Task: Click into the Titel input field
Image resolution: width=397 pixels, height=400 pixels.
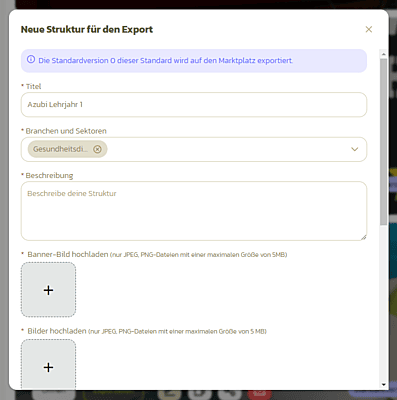Action: pyautogui.click(x=194, y=105)
